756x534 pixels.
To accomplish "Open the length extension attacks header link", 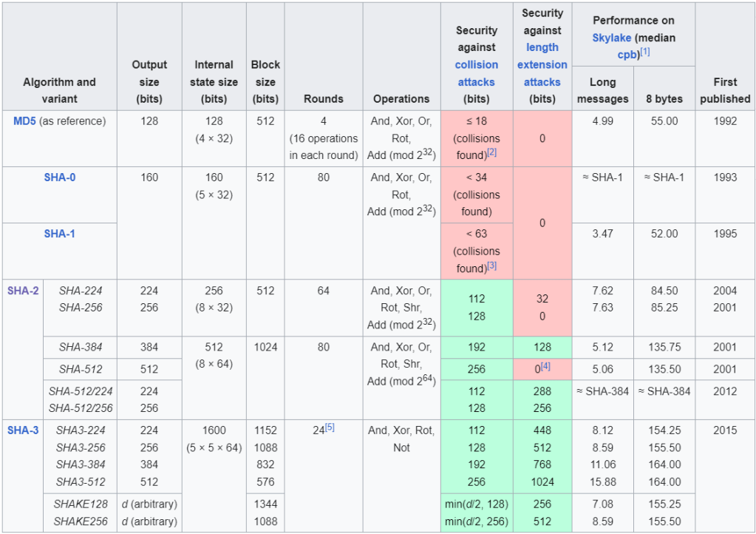I will [x=542, y=64].
